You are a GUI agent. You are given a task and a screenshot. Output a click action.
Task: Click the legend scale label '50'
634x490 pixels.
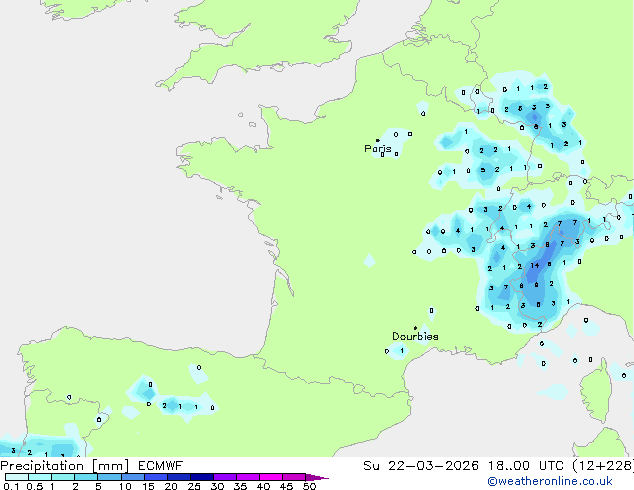[x=310, y=486]
